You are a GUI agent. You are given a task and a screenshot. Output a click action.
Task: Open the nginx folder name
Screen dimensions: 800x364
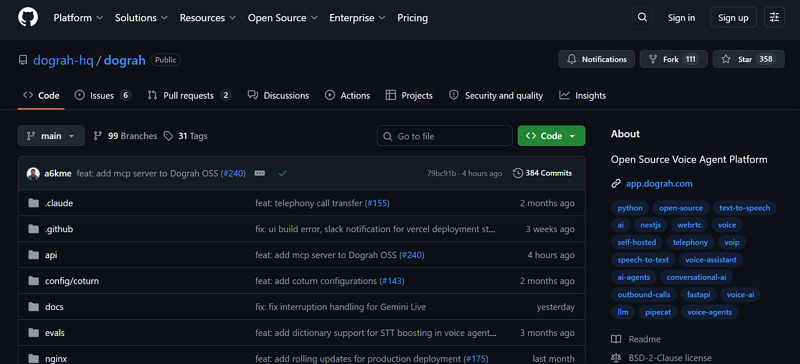(x=56, y=359)
